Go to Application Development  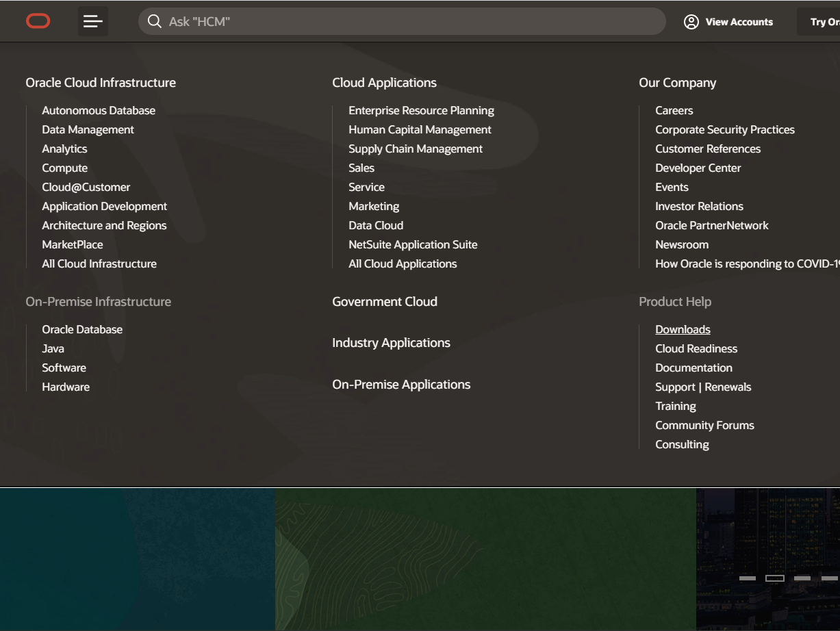[x=104, y=207]
